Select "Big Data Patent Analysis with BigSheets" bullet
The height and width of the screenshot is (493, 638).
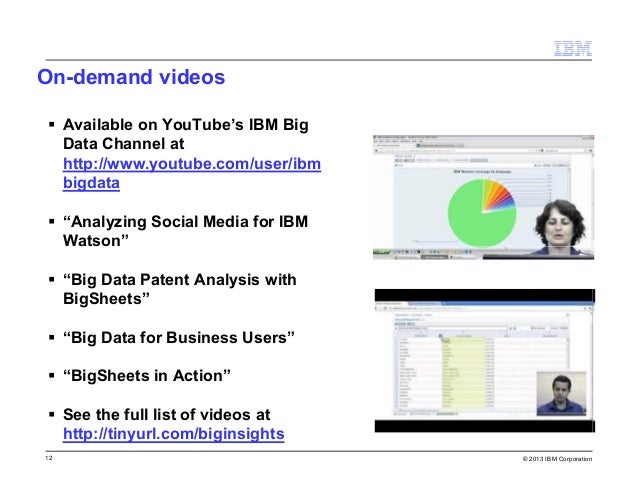[179, 289]
